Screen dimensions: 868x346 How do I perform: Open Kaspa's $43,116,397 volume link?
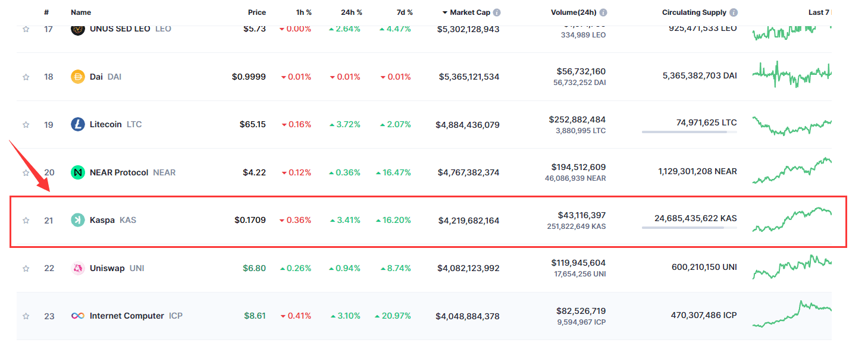click(x=581, y=215)
